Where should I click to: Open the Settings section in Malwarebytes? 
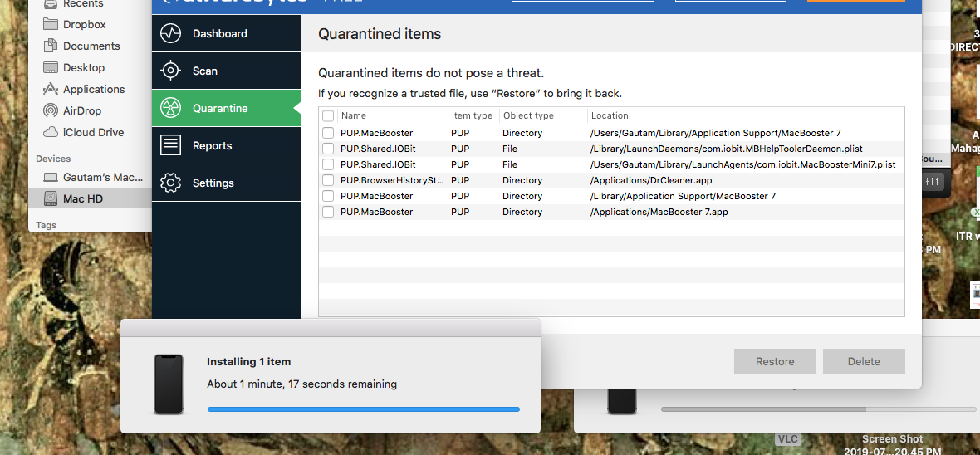click(x=226, y=183)
